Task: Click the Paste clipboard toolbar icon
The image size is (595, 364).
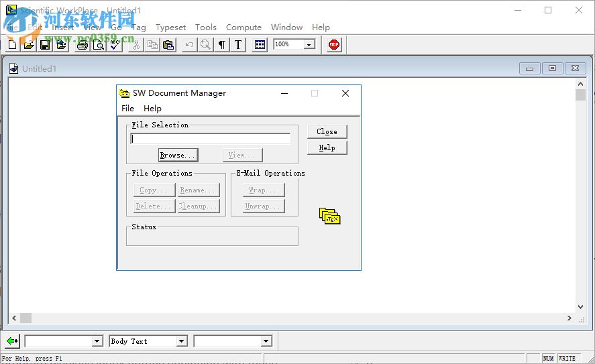Action: 168,45
